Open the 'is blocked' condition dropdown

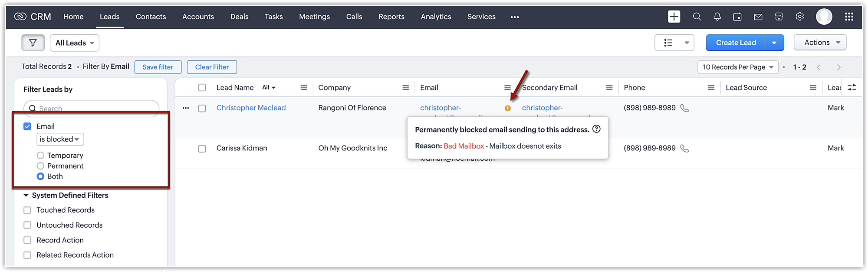(x=60, y=139)
